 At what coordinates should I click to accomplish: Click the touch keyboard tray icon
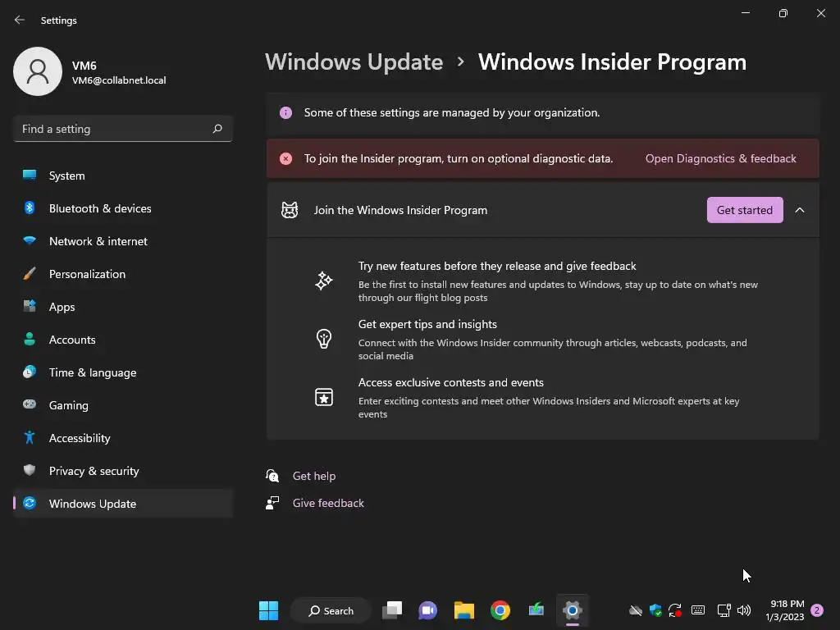click(698, 610)
